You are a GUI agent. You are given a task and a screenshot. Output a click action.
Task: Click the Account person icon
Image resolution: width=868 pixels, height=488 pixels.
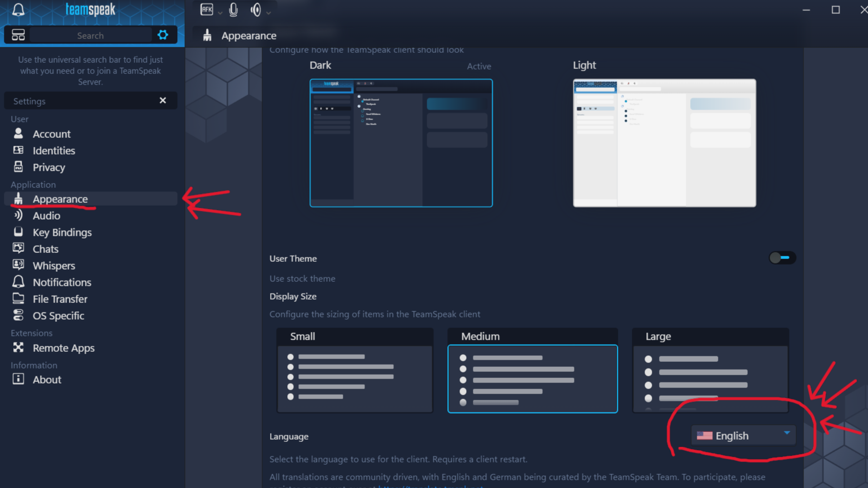[x=18, y=133]
